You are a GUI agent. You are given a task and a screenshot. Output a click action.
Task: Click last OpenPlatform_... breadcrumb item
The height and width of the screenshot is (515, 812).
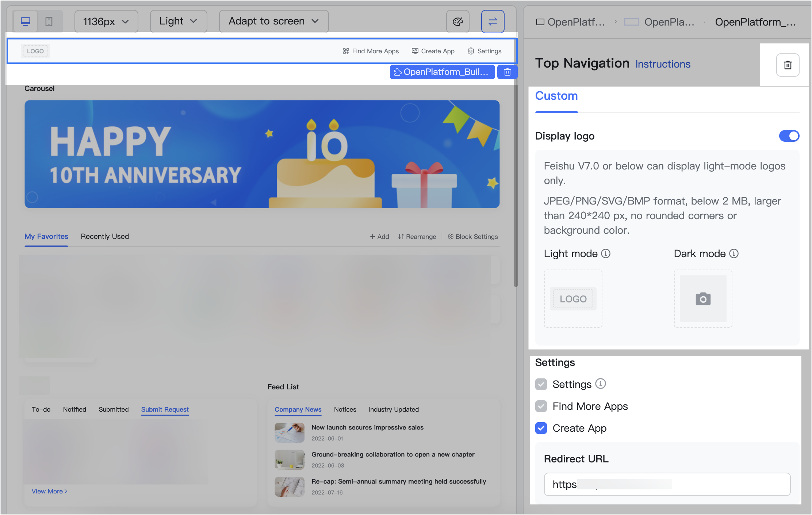(755, 22)
